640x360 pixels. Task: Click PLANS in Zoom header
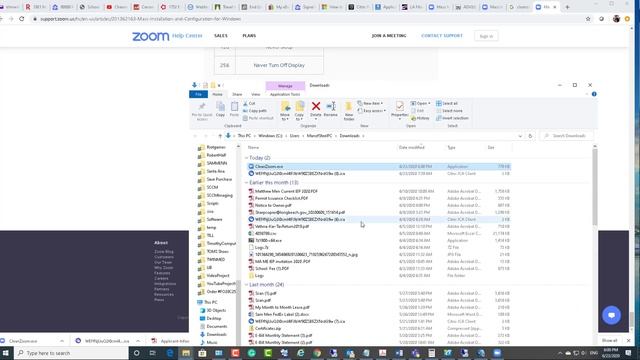tap(249, 36)
